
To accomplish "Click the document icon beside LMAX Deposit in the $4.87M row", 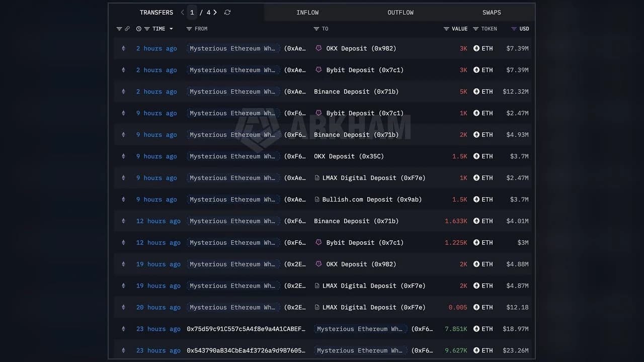I will coord(317,286).
